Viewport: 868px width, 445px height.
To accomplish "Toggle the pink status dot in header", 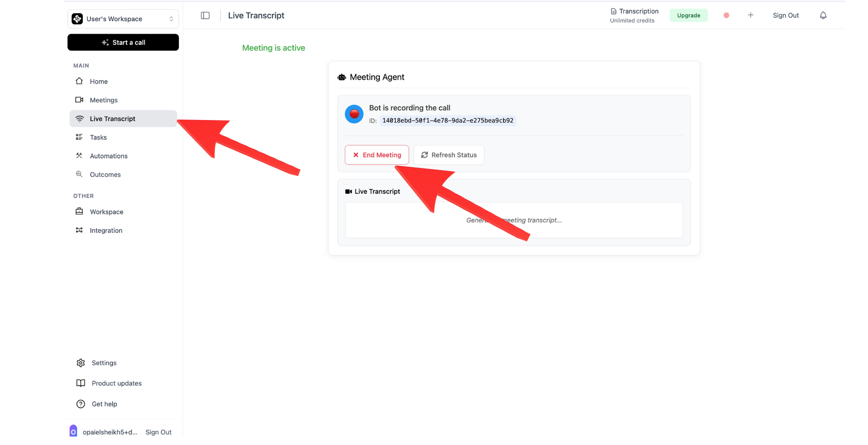I will coord(726,15).
